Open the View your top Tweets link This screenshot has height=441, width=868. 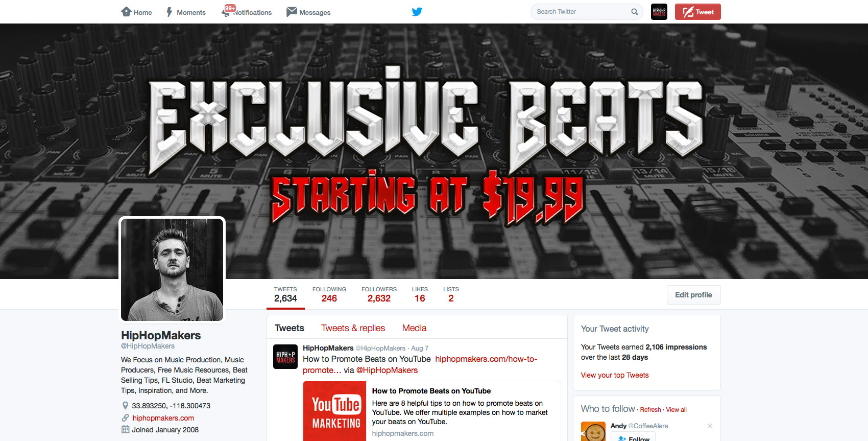pos(615,375)
